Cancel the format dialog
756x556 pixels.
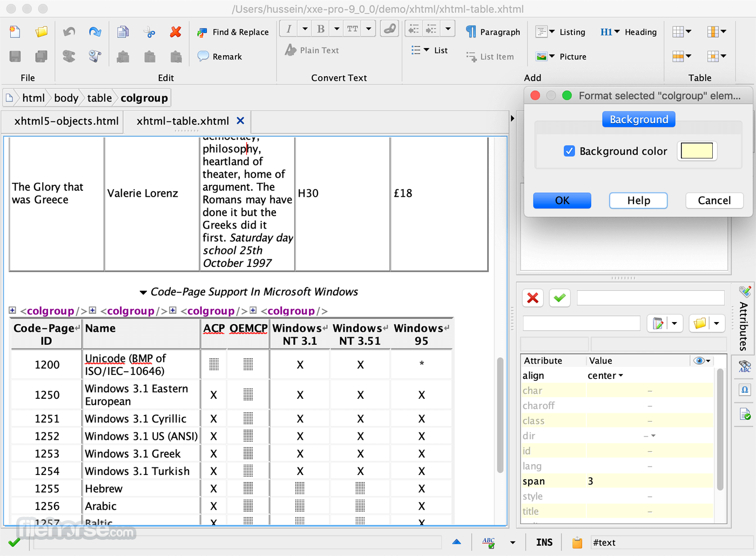pyautogui.click(x=714, y=200)
